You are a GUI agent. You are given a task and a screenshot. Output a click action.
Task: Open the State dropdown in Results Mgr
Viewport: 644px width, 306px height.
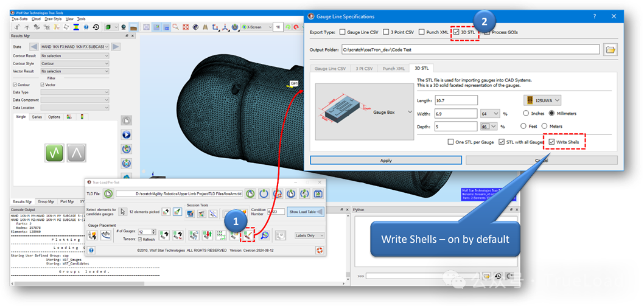point(75,47)
